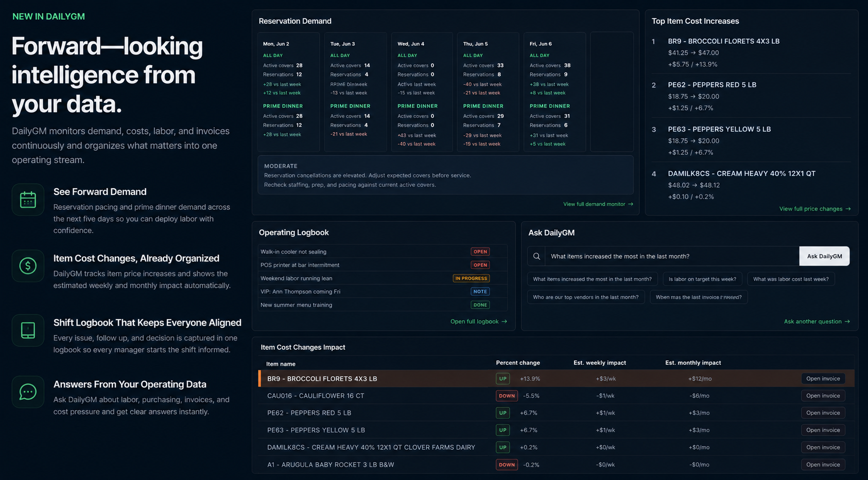Click the Thu, Jun 5 demand card header

[475, 44]
